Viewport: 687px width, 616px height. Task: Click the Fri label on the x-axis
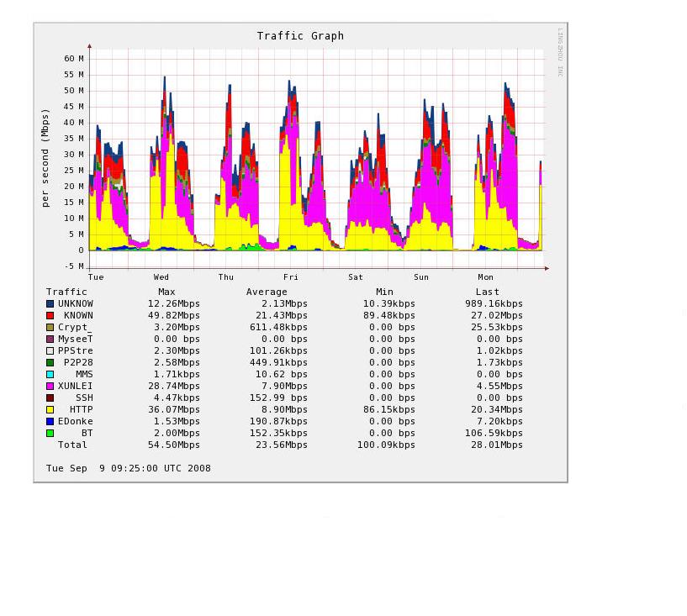point(290,277)
